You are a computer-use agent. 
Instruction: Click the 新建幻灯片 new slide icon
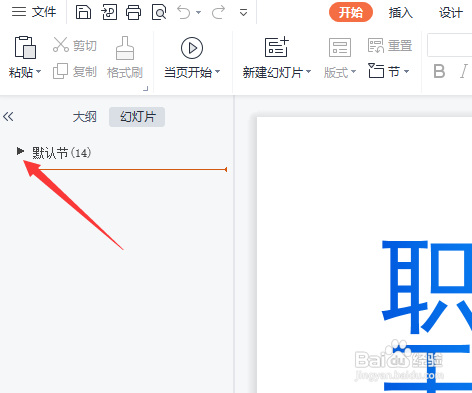click(276, 47)
